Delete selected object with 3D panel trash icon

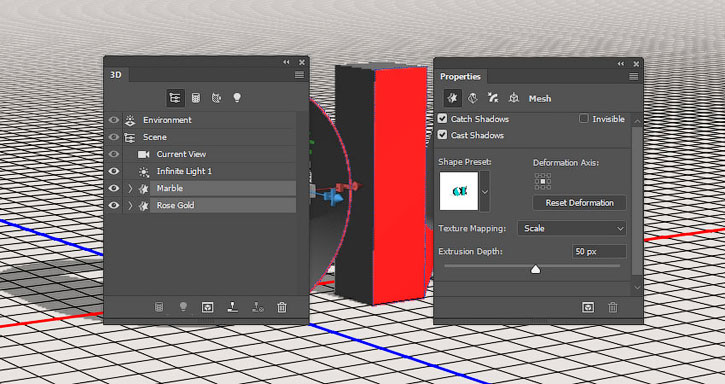click(x=282, y=307)
